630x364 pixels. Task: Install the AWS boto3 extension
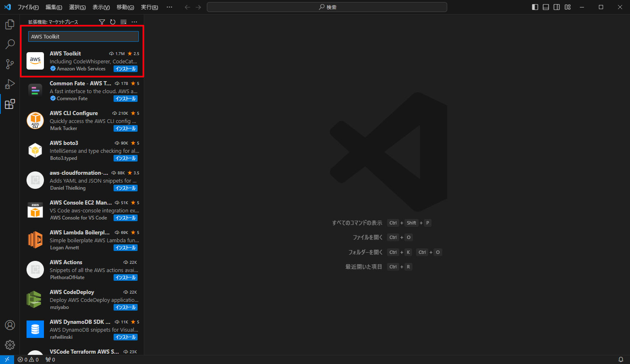[x=126, y=158]
